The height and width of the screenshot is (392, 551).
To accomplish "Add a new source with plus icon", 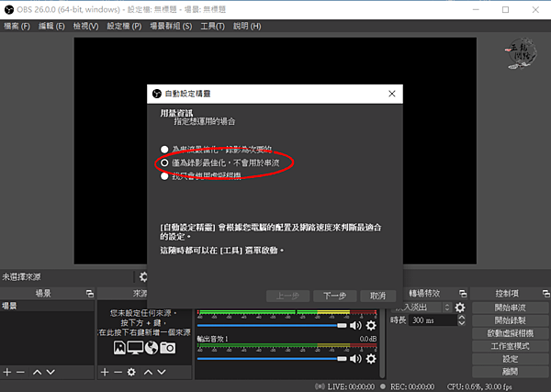I will pyautogui.click(x=105, y=372).
